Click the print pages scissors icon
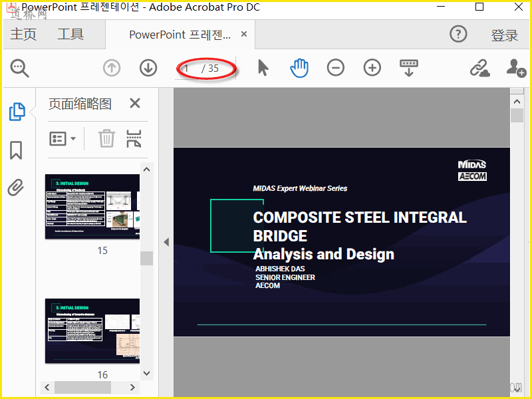 134,138
